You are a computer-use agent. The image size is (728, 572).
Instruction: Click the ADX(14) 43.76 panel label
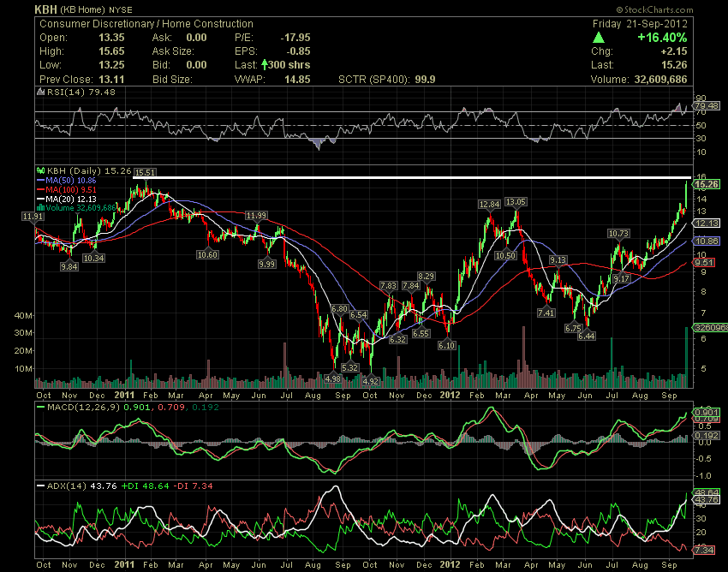81,486
